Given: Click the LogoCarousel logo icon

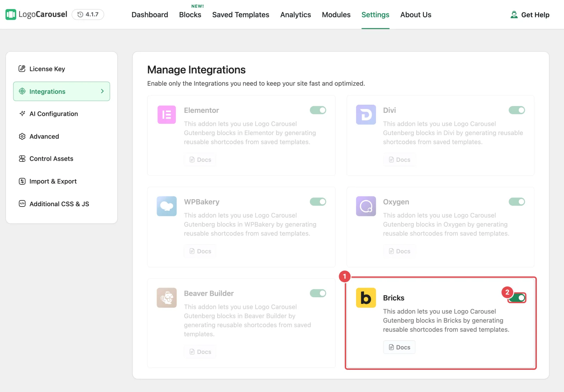Looking at the screenshot, I should tap(11, 14).
